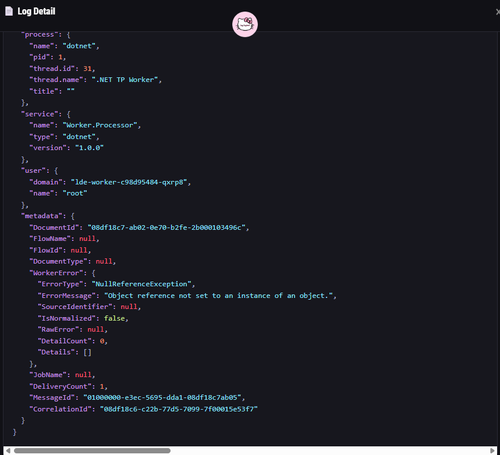
Task: Click the "service" key
Action: click(x=39, y=114)
